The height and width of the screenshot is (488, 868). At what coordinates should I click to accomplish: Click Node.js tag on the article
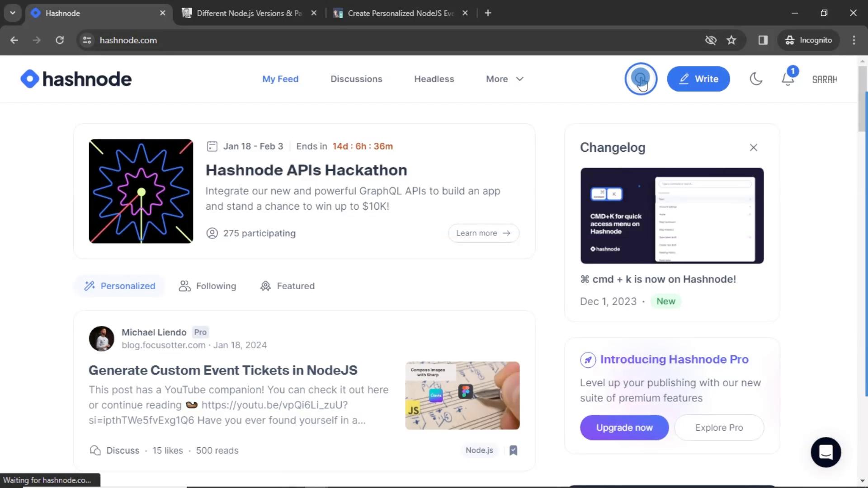pyautogui.click(x=479, y=450)
